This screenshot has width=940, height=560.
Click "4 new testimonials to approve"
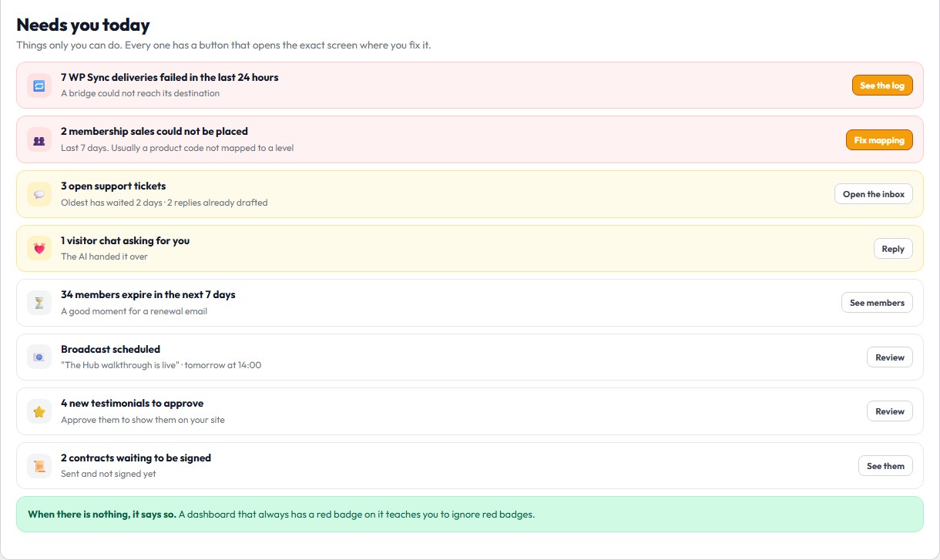tap(132, 403)
